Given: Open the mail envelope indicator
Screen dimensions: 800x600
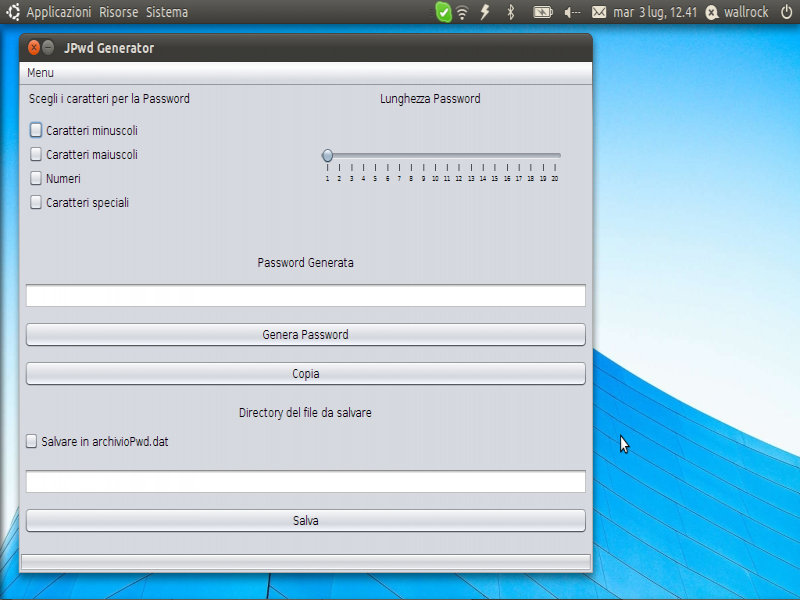Looking at the screenshot, I should (599, 12).
